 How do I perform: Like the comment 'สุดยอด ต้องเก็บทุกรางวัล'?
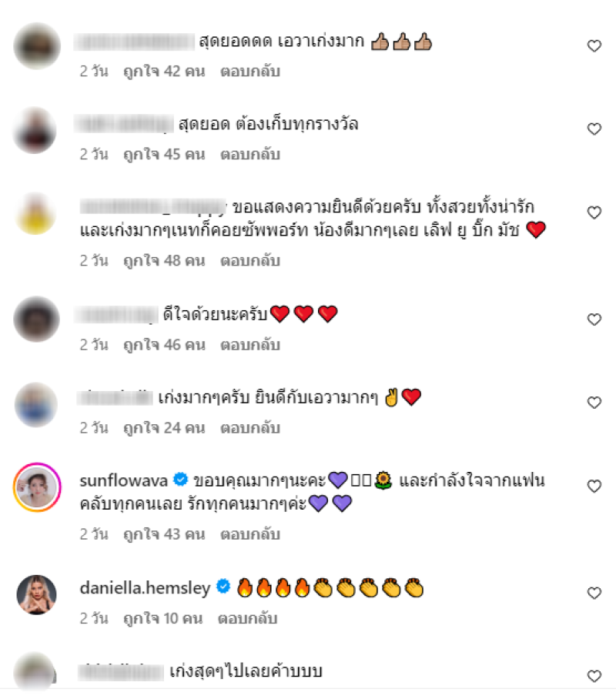(594, 129)
